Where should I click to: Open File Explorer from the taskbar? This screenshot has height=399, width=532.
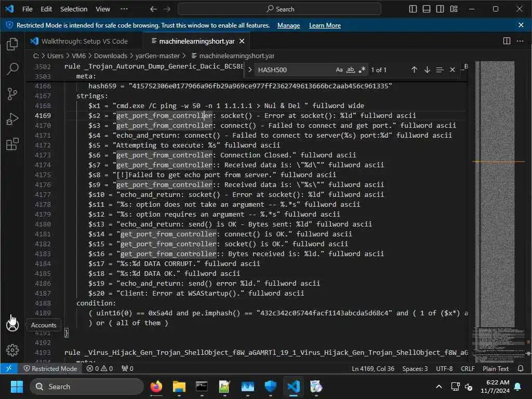pyautogui.click(x=179, y=387)
